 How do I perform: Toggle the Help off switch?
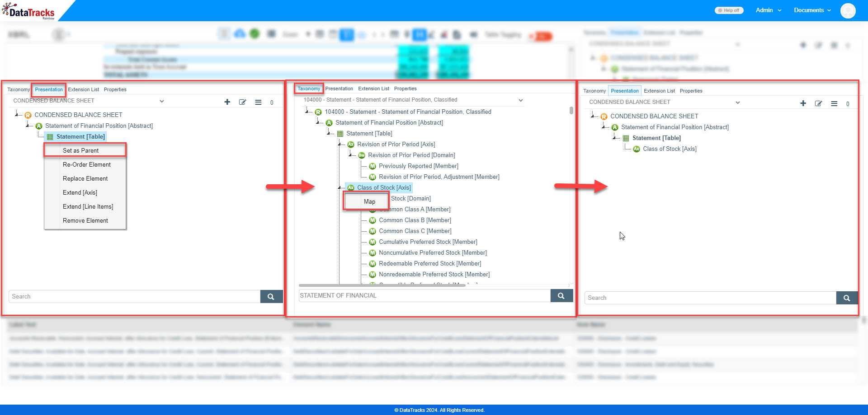point(729,10)
